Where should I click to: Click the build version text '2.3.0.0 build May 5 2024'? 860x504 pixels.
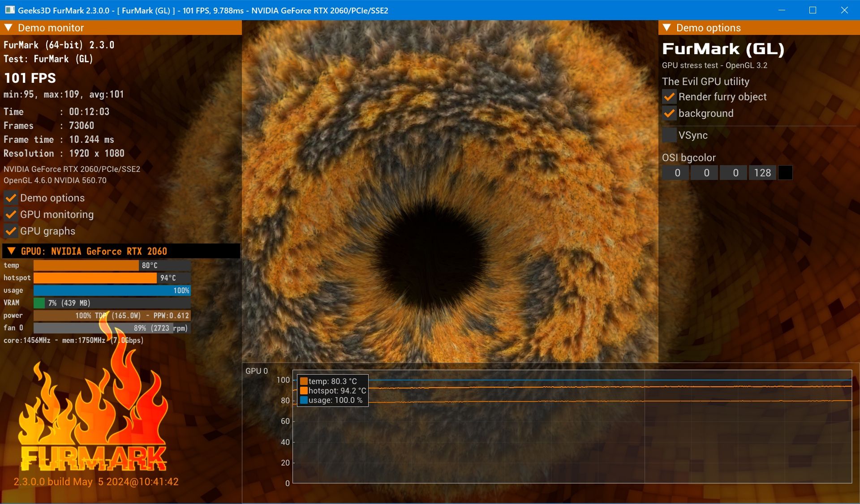click(96, 482)
